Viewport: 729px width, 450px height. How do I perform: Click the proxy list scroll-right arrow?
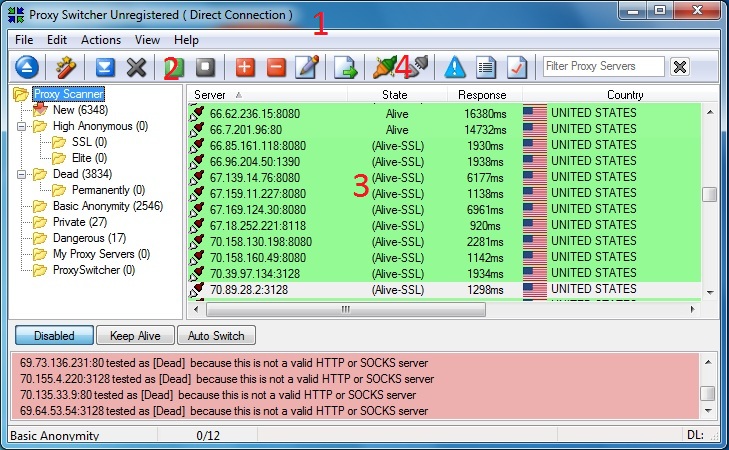pos(692,309)
